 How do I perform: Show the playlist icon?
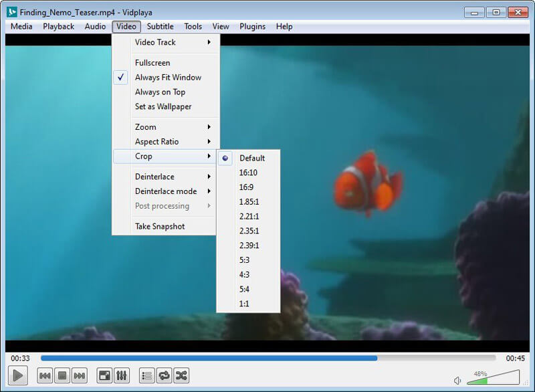pyautogui.click(x=146, y=376)
